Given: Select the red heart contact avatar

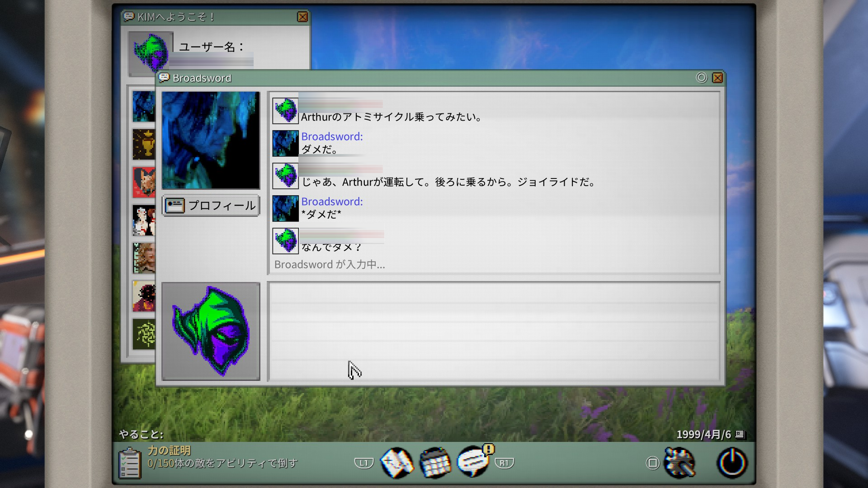Looking at the screenshot, I should pos(144,182).
